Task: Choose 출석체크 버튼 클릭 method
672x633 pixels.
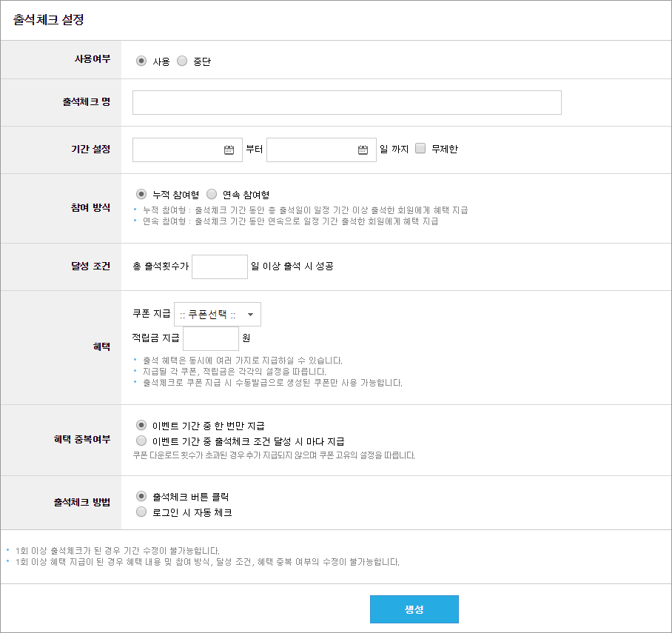Action: (141, 496)
